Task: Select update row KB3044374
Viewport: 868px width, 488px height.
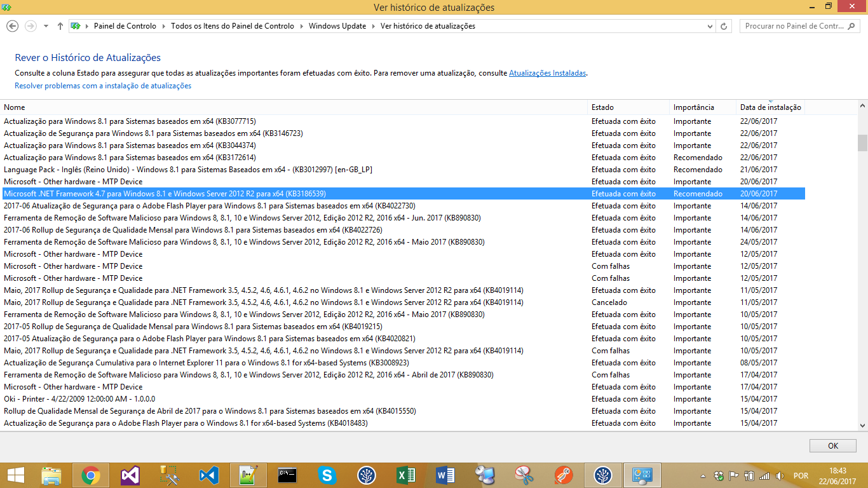Action: pyautogui.click(x=403, y=146)
